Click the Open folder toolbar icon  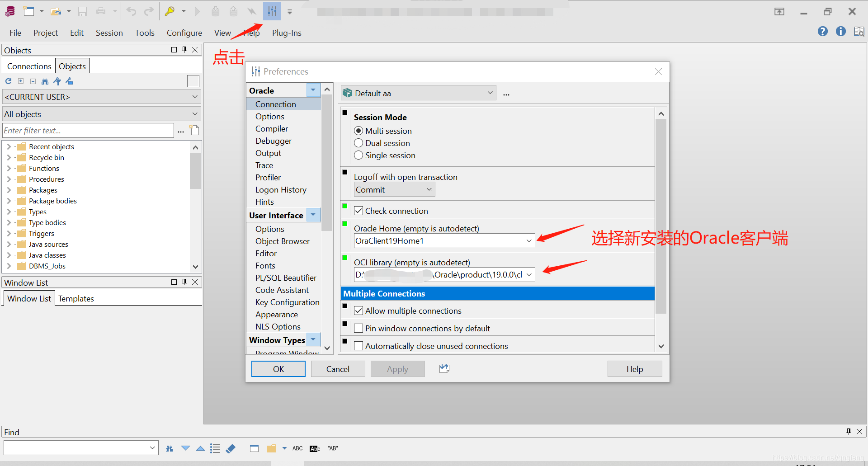click(56, 11)
